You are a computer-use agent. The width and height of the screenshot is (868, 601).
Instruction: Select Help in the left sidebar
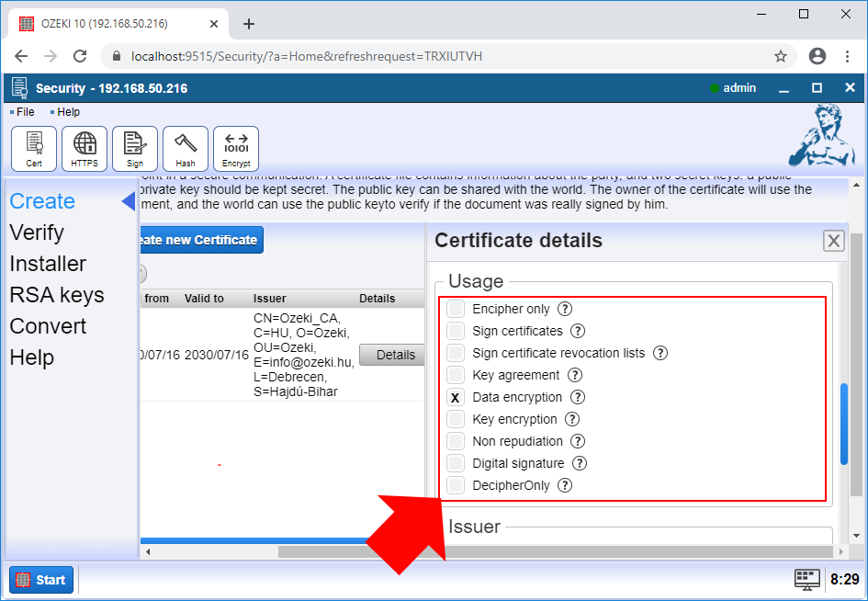(31, 357)
